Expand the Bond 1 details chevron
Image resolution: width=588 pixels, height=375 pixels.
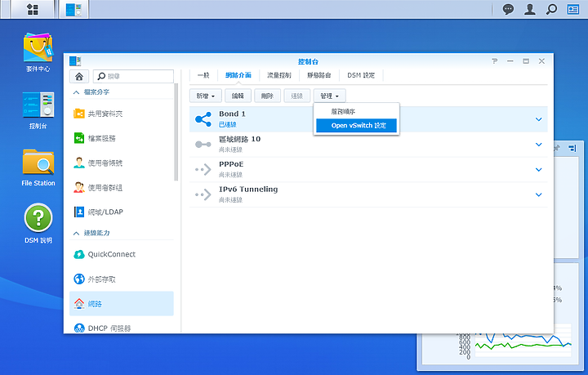point(538,119)
